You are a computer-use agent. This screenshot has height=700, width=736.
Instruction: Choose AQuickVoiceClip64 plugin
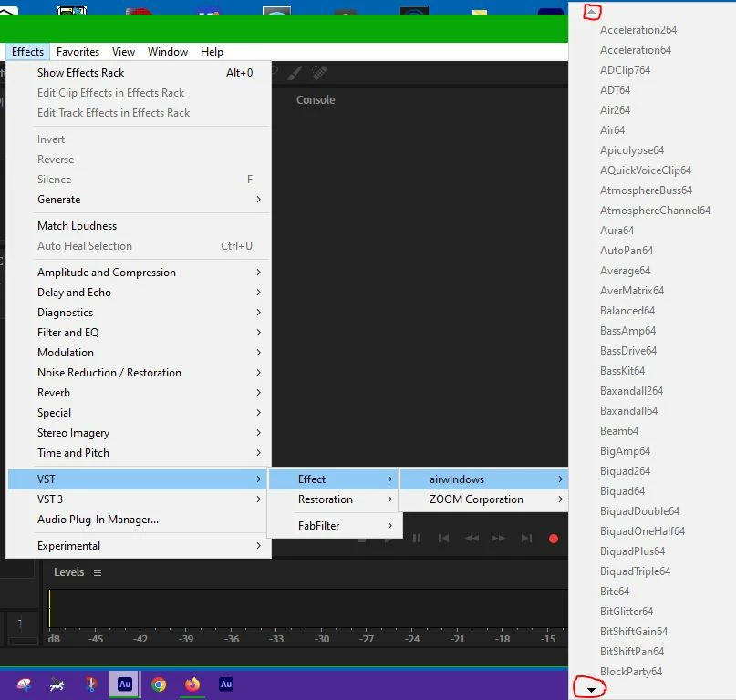646,170
